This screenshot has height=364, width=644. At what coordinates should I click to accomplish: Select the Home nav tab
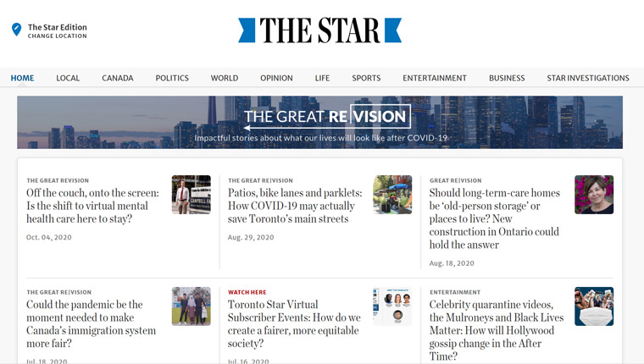(22, 78)
